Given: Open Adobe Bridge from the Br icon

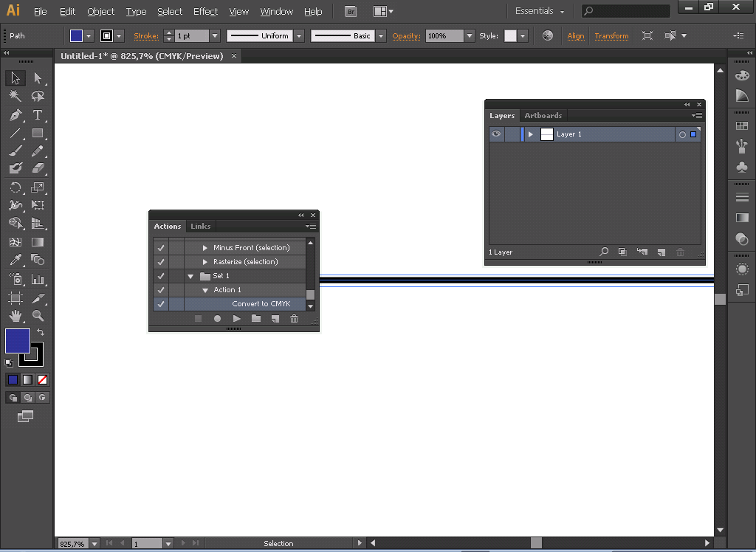Looking at the screenshot, I should point(351,12).
